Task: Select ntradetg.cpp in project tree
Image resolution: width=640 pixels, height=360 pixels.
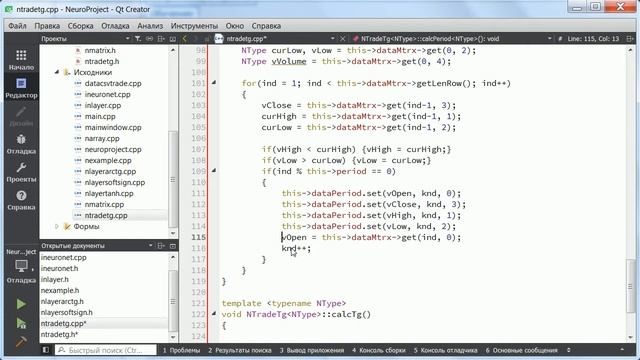Action: 106,216
